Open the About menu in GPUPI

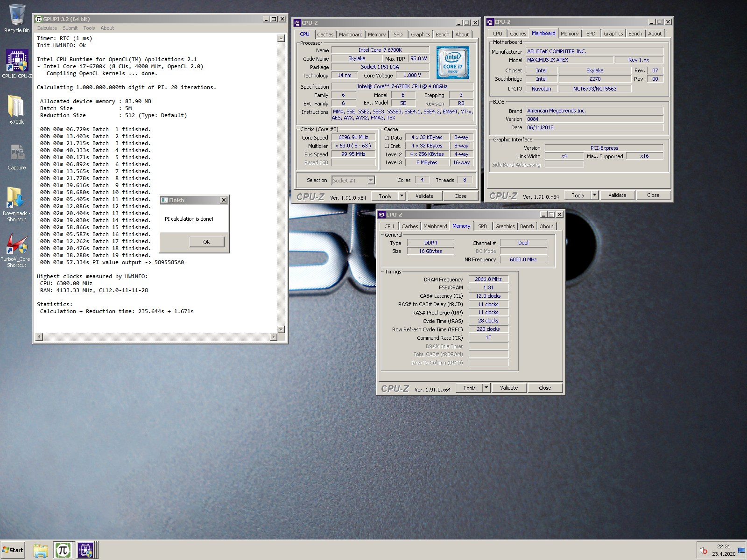[x=107, y=28]
